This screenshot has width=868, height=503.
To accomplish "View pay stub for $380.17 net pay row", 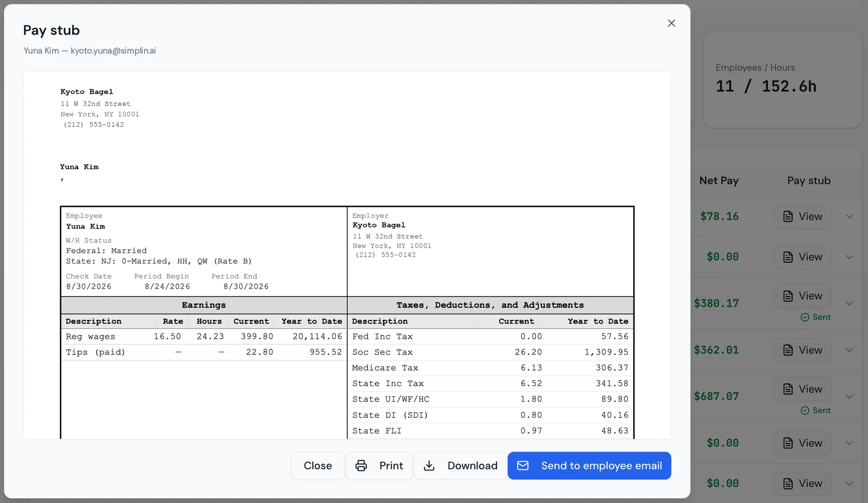I will 802,296.
